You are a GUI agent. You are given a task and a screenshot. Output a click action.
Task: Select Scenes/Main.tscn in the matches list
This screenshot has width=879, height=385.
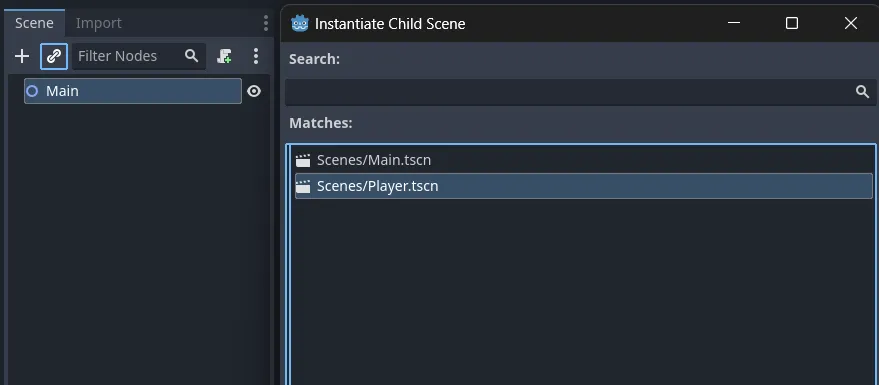[584, 160]
